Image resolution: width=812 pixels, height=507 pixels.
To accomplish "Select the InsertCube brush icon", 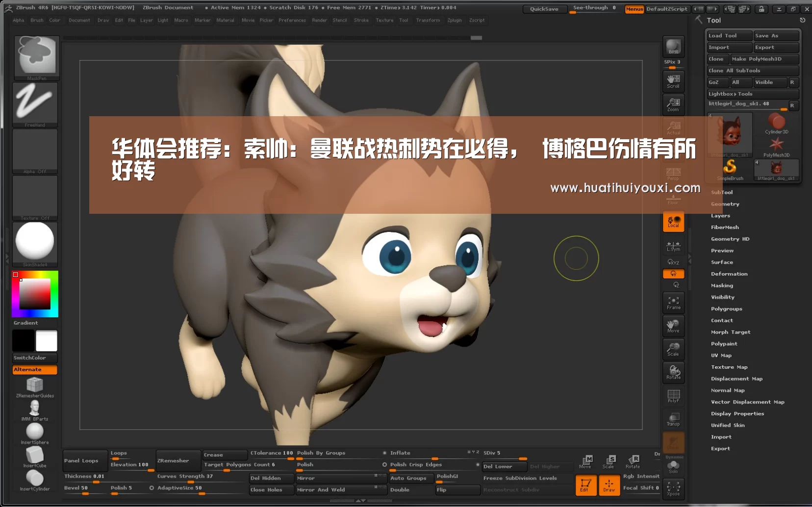I will point(35,457).
